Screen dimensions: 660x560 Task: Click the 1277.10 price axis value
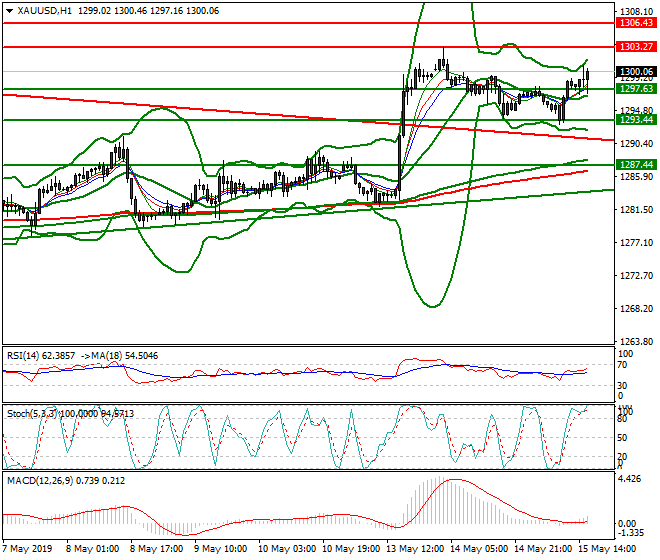(636, 243)
